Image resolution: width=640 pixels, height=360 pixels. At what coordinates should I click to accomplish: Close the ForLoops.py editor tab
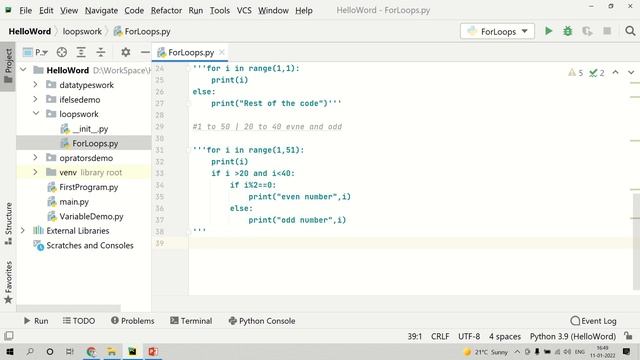click(x=222, y=52)
